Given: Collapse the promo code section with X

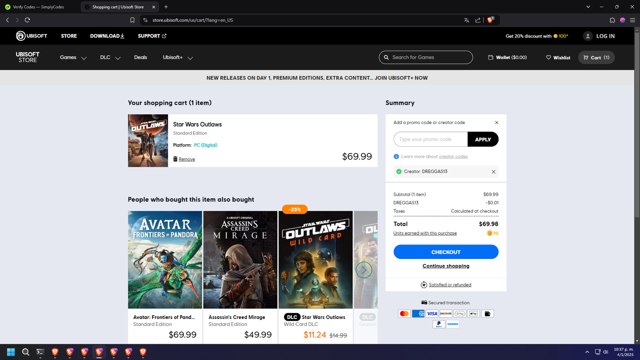Looking at the screenshot, I should [x=496, y=122].
